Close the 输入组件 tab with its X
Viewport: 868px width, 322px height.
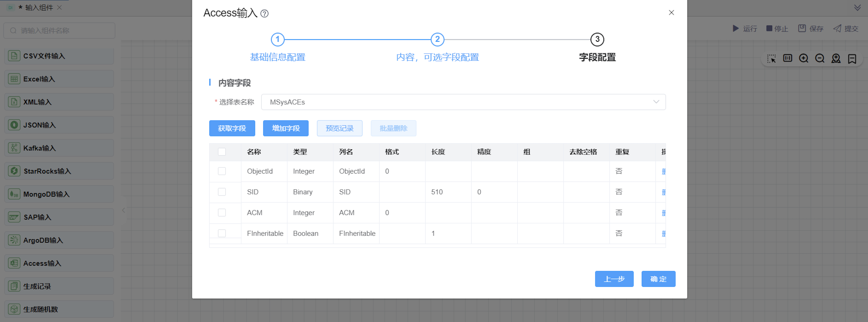(59, 7)
